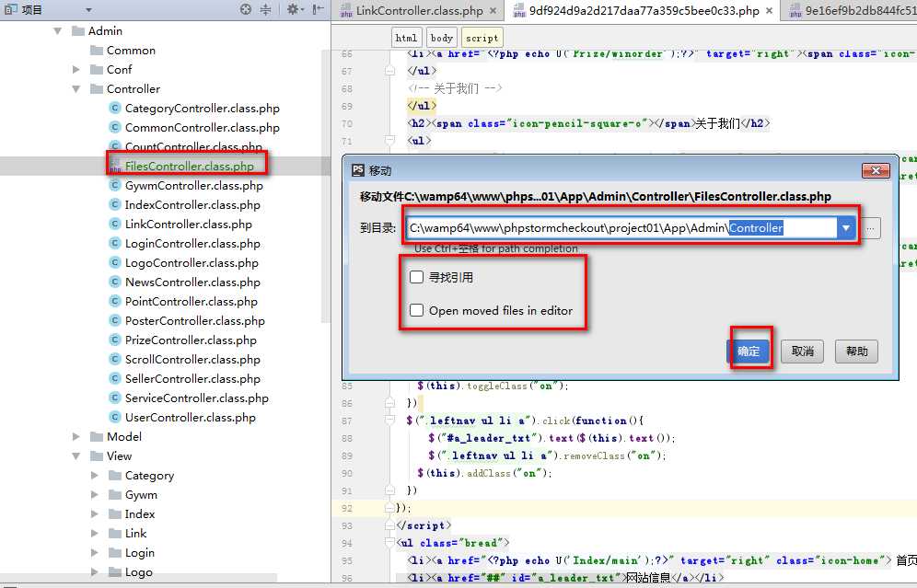
Task: Collapse the Controller folder
Action: 76,89
